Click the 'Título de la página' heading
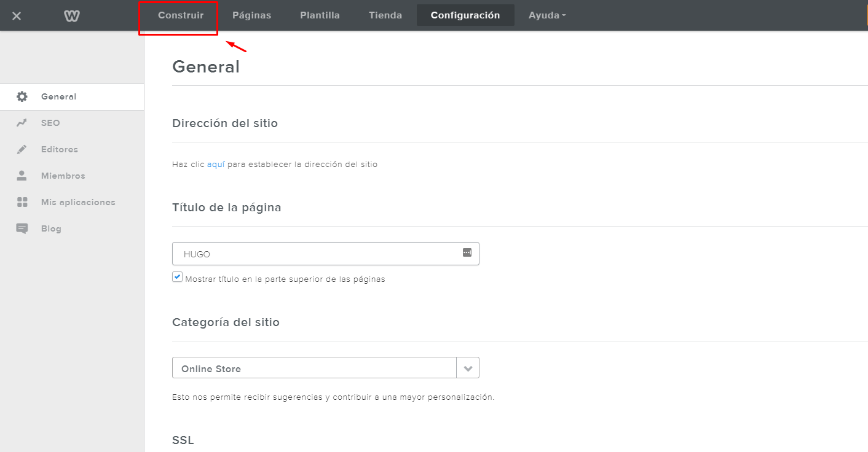Image resolution: width=868 pixels, height=452 pixels. 227,208
